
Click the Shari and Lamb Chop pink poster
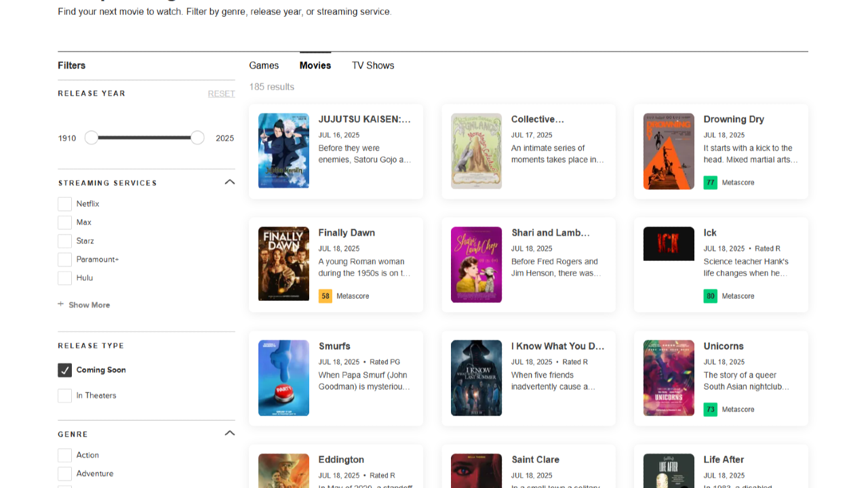click(476, 264)
